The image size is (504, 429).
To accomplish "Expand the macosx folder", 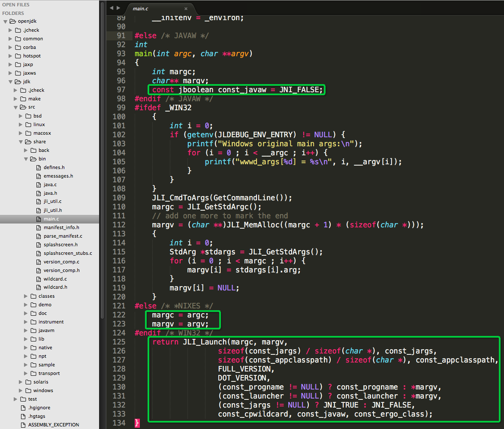I will point(21,133).
